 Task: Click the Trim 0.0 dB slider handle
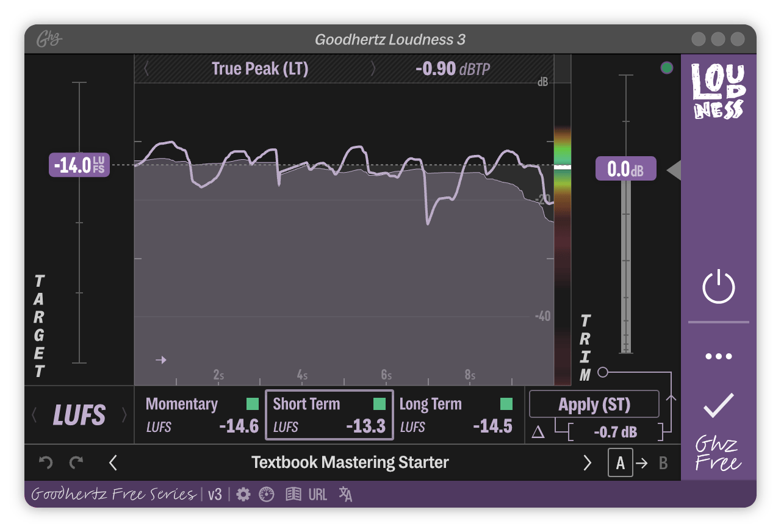[625, 169]
